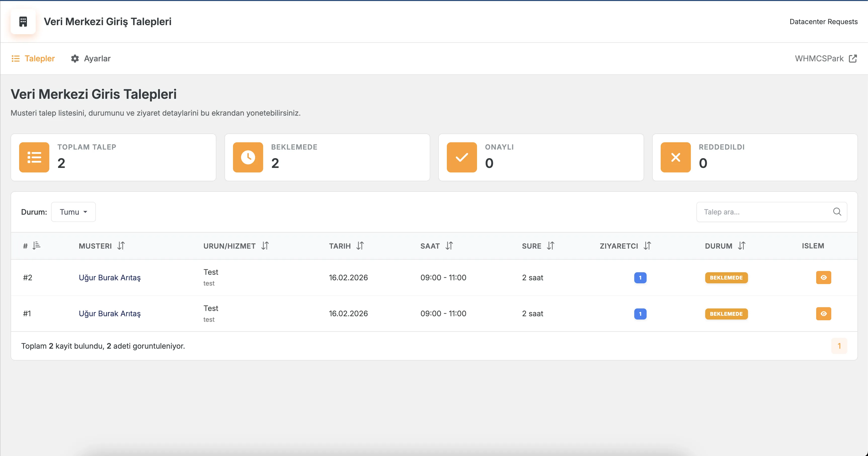View request #1 with the eye button
Screen dimensions: 868x456
click(x=823, y=313)
